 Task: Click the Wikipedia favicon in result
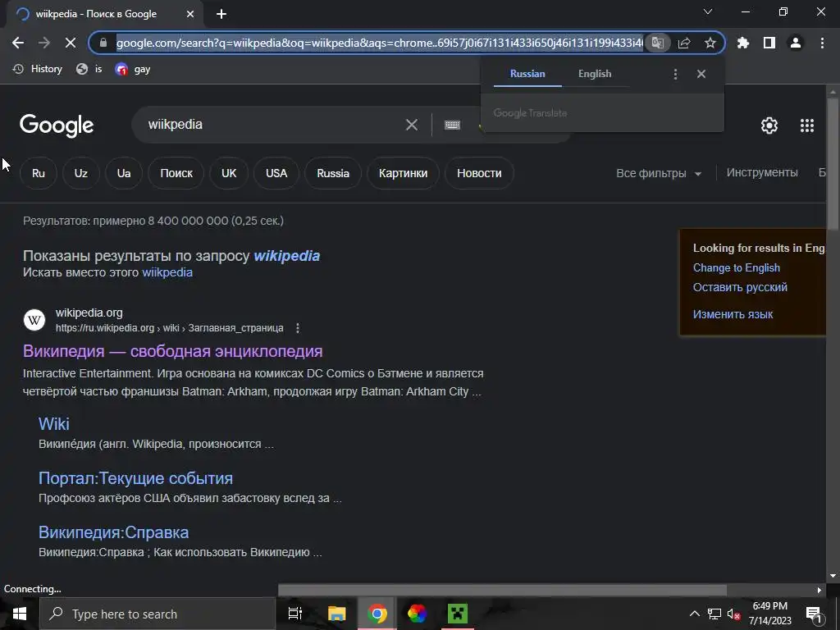34,320
